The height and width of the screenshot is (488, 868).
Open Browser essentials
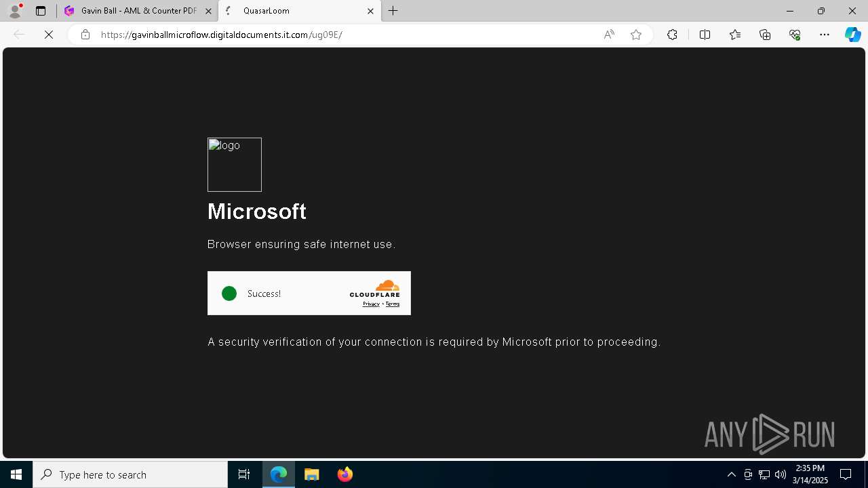click(795, 35)
